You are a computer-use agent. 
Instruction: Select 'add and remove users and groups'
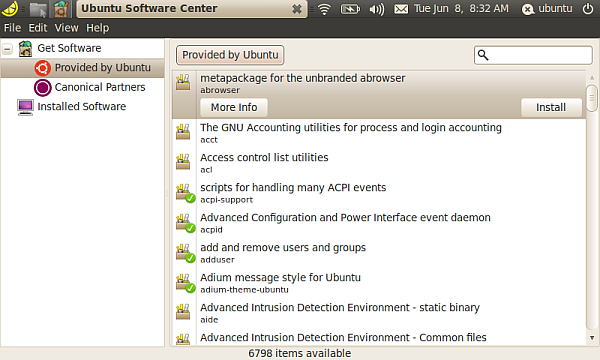379,253
